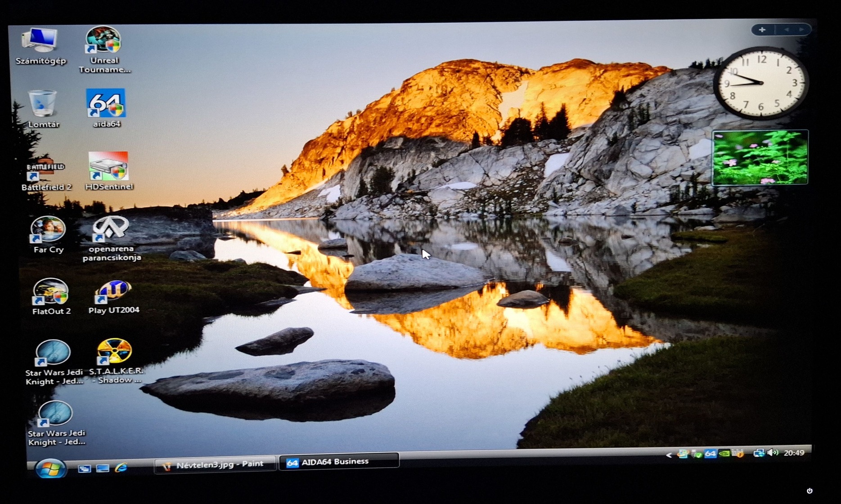Click the HDSentinel desktop shortcut
Screen dimensions: 841x504
(109, 171)
